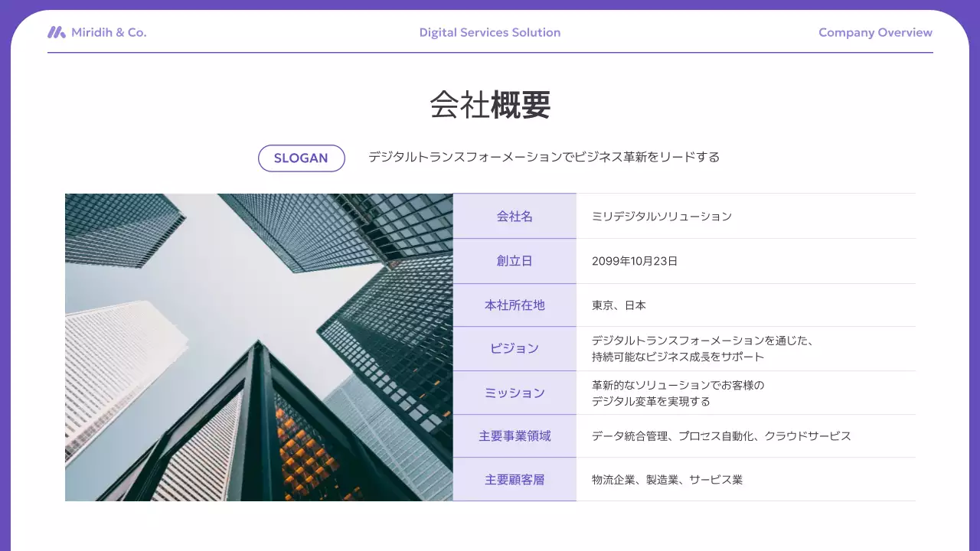Select the purple M mark in the header
The height and width of the screenshot is (551, 980).
tap(56, 32)
